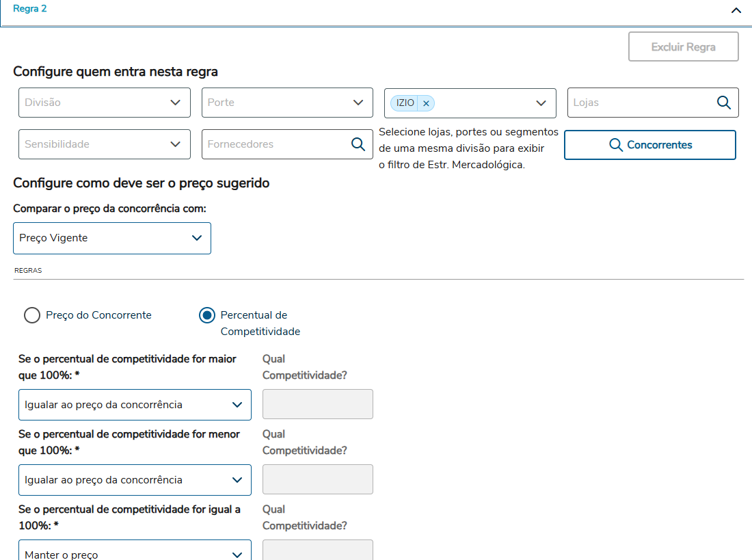Select the Preço do Concorrente radio option
This screenshot has width=752, height=560.
(32, 315)
